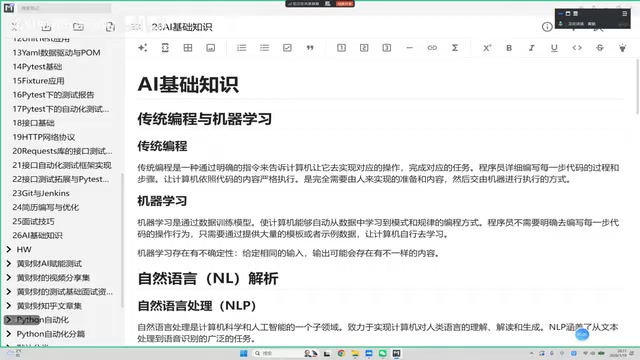Open note 25面试技巧
The image size is (640, 360).
[33, 221]
